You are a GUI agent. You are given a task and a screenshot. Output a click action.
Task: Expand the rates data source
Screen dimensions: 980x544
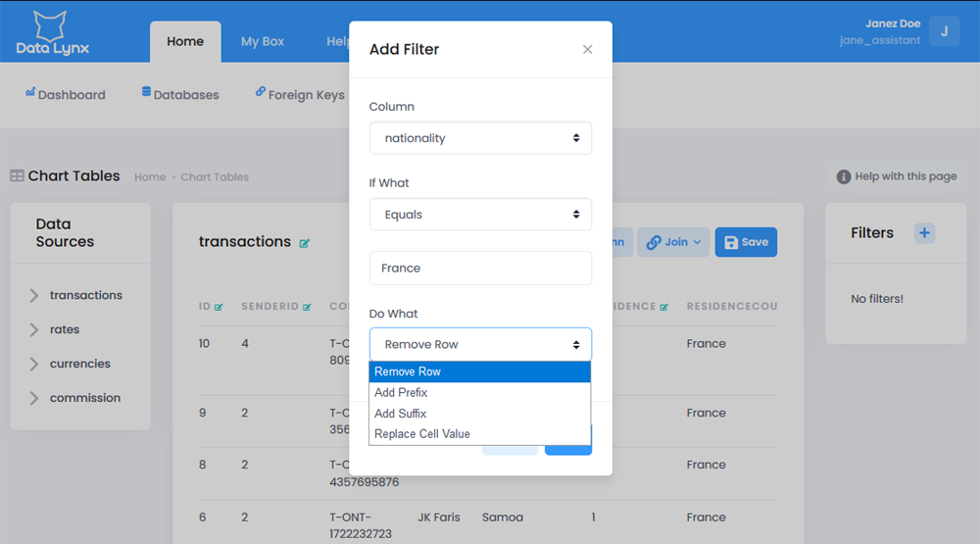point(64,329)
